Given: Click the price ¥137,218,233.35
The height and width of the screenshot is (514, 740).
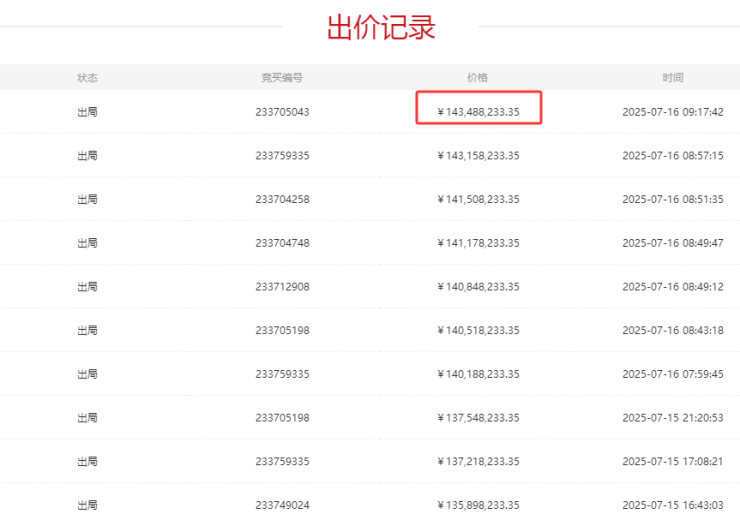Looking at the screenshot, I should [x=479, y=461].
